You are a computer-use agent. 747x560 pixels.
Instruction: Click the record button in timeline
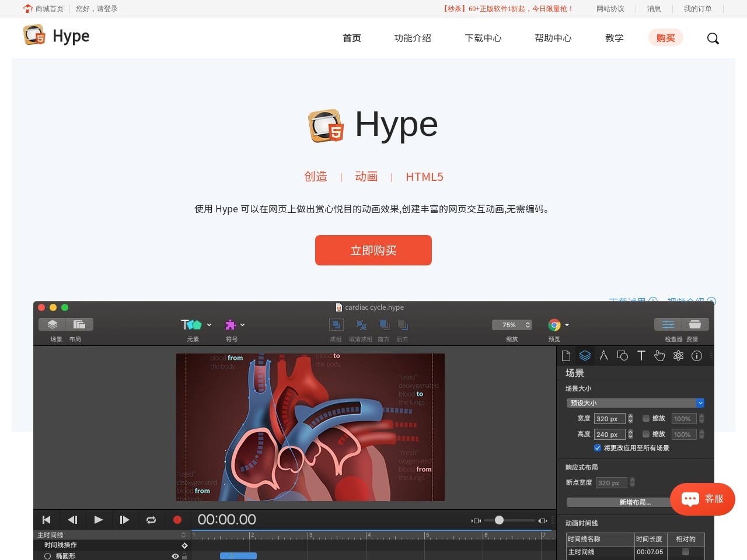click(x=177, y=520)
